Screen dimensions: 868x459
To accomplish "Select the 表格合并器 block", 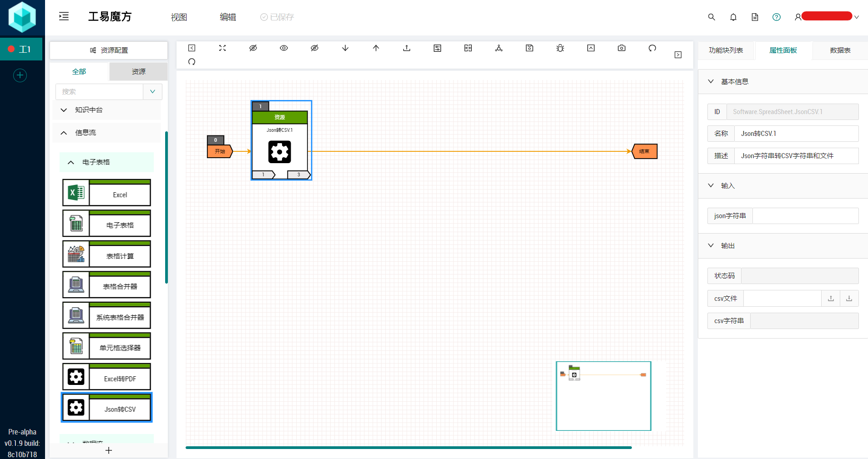I will click(106, 284).
